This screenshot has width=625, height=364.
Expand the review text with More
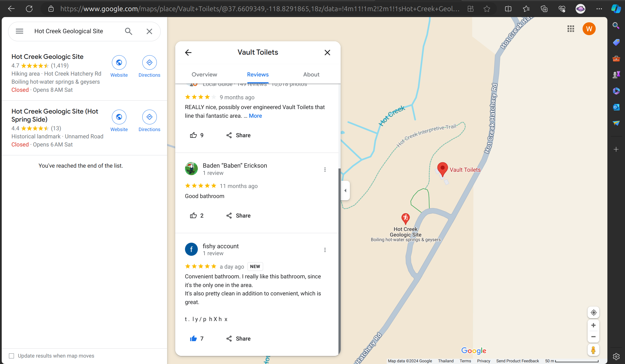pyautogui.click(x=255, y=116)
